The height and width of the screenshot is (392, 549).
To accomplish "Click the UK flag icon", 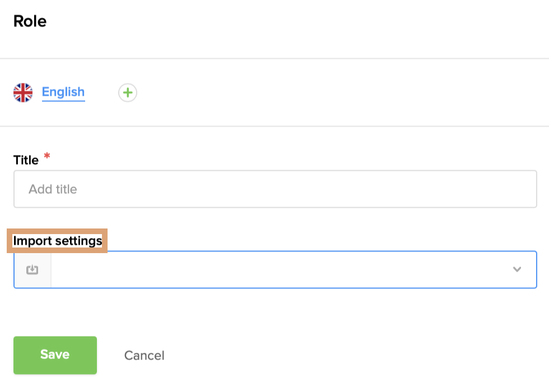I will [x=23, y=92].
